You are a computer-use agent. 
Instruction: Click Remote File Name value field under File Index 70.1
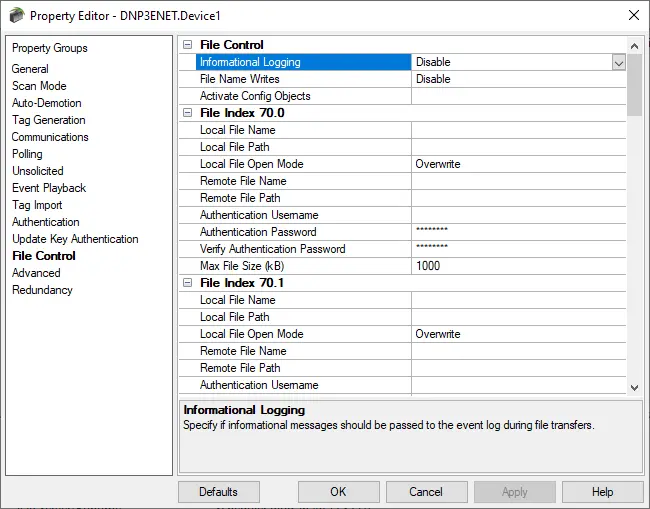(x=519, y=351)
